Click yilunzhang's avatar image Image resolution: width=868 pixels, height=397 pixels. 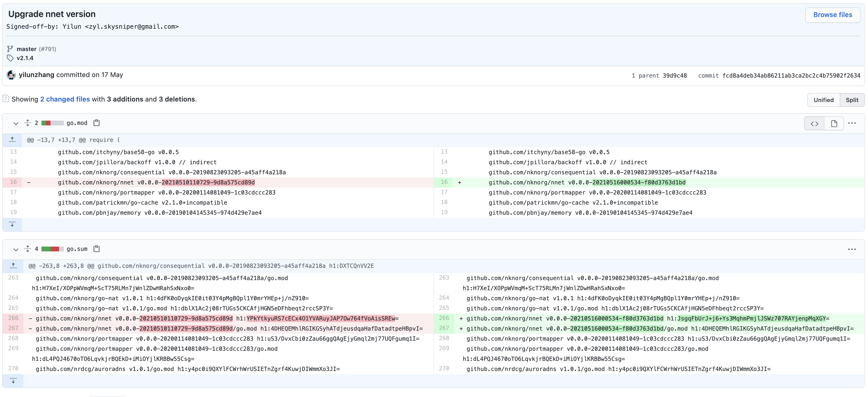[x=11, y=75]
